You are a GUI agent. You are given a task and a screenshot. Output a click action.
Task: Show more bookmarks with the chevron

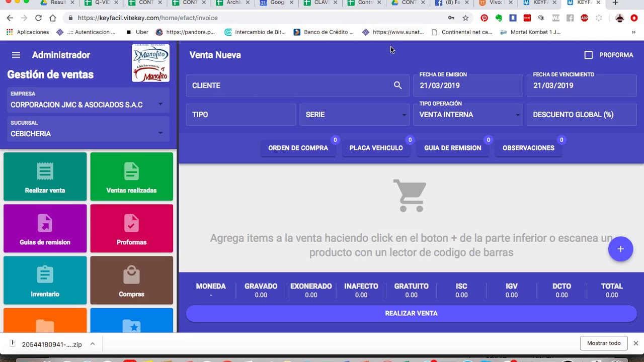tap(633, 32)
